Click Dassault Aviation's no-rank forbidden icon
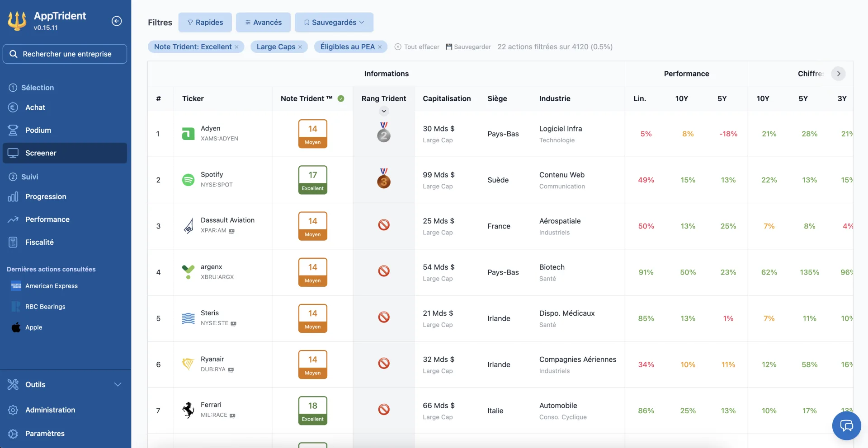868x448 pixels. point(384,225)
